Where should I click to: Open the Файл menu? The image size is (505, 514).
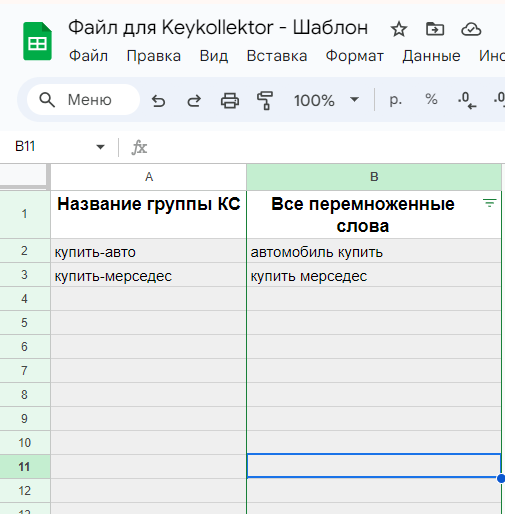(x=88, y=56)
